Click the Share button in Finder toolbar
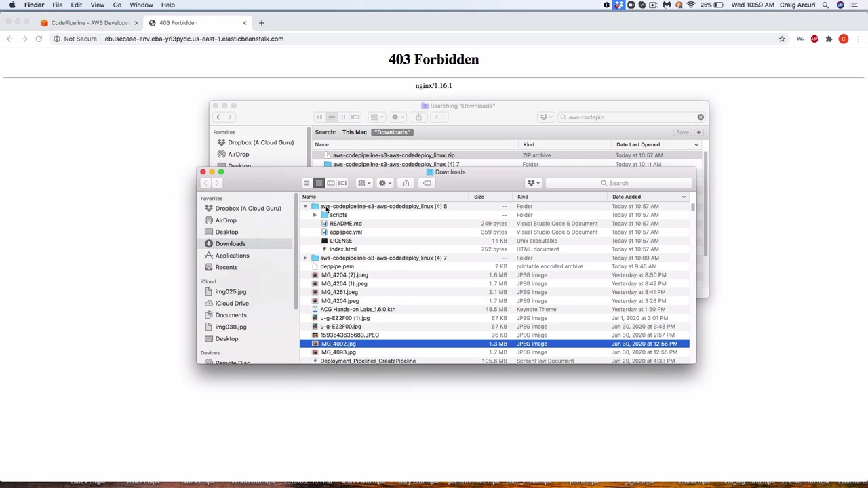Screen dimensions: 868x488 point(406,183)
